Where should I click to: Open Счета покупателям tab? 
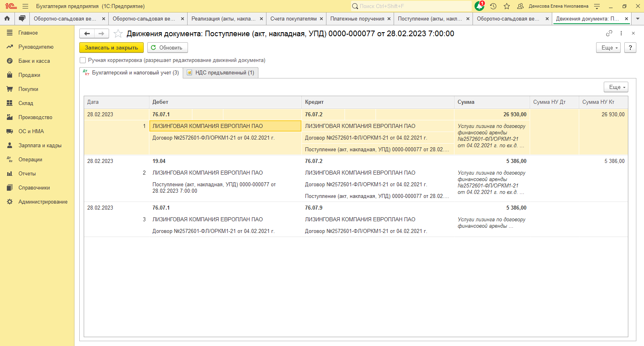(293, 19)
